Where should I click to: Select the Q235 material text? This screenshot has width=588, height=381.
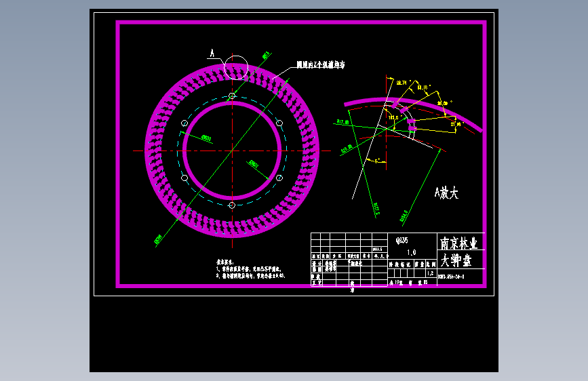tap(401, 241)
